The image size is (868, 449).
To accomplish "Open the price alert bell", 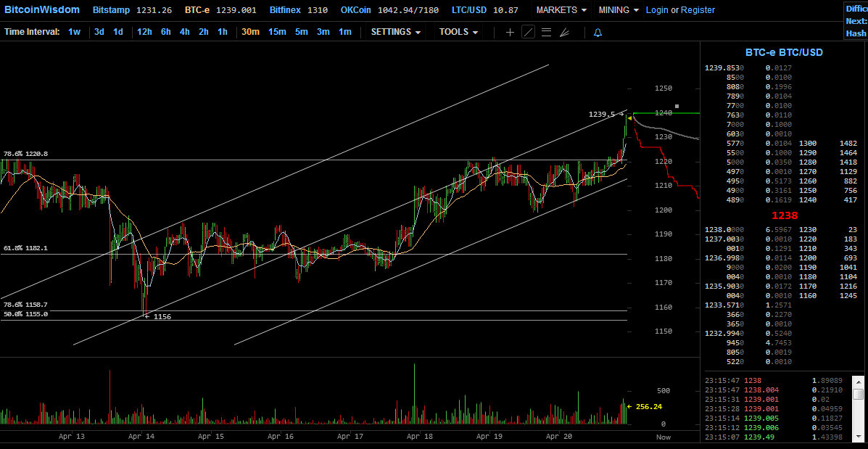I will coord(598,33).
